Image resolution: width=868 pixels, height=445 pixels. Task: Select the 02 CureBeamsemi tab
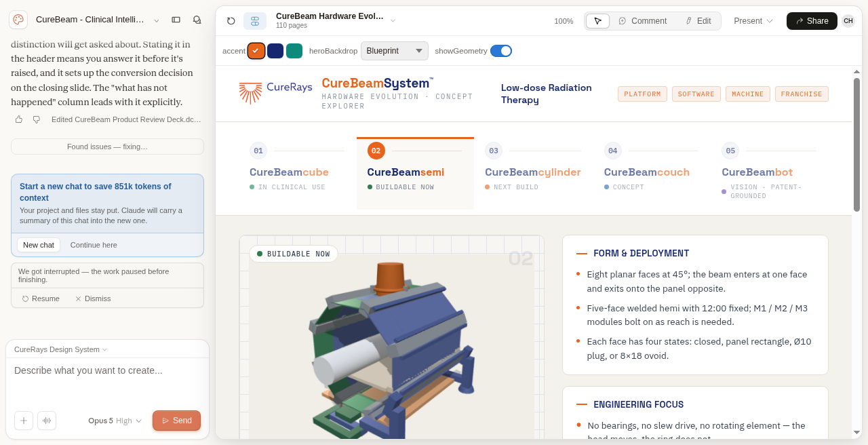(415, 174)
